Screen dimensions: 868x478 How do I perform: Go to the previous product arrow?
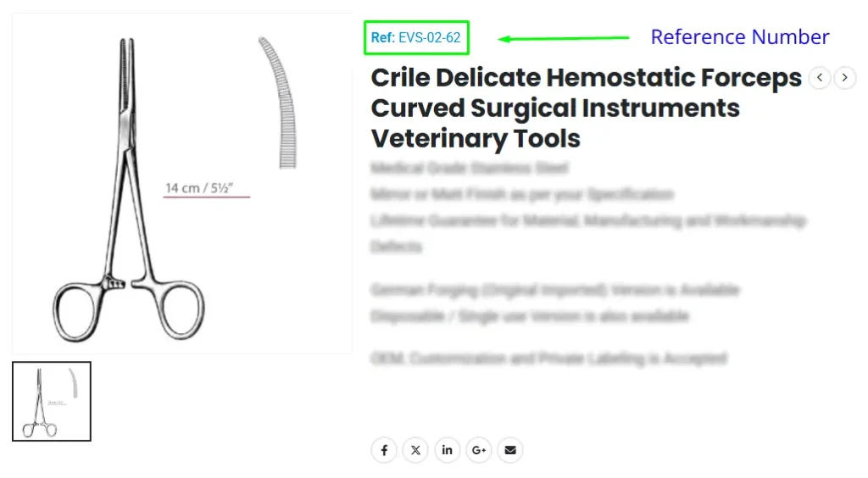(x=820, y=78)
